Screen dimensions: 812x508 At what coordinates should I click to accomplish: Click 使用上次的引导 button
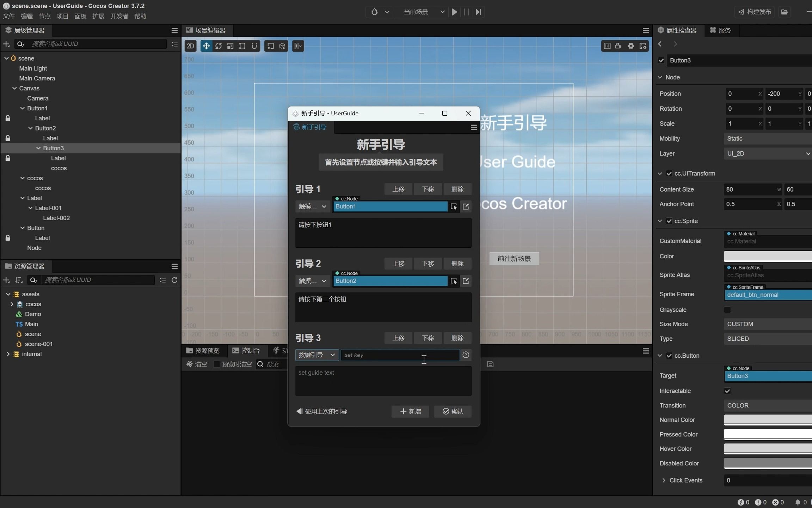pyautogui.click(x=322, y=411)
